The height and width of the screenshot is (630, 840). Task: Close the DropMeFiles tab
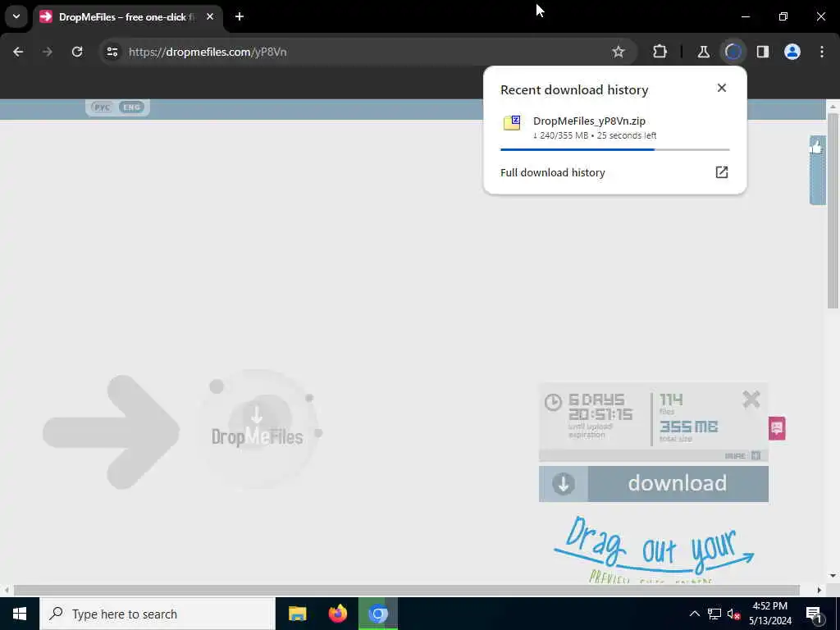click(210, 16)
